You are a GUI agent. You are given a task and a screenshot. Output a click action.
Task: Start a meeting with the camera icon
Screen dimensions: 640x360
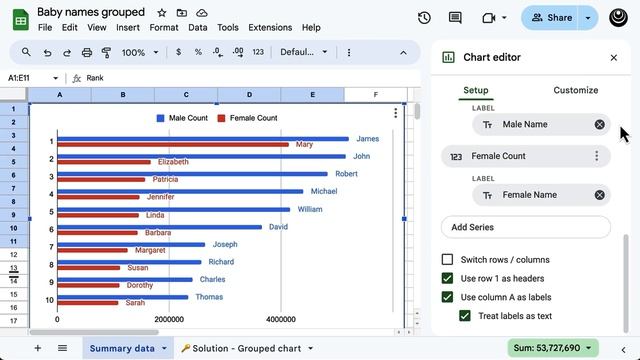(x=489, y=18)
